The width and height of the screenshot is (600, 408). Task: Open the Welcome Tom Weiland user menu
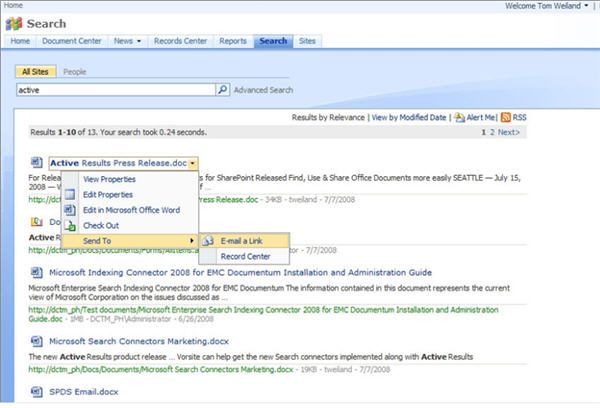(546, 6)
